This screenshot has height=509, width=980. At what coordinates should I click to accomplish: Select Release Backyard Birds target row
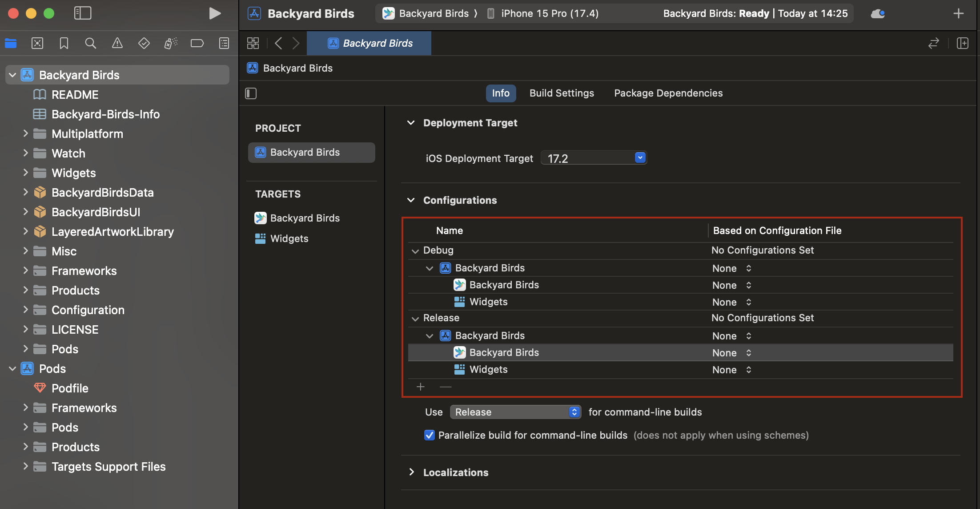coord(681,353)
